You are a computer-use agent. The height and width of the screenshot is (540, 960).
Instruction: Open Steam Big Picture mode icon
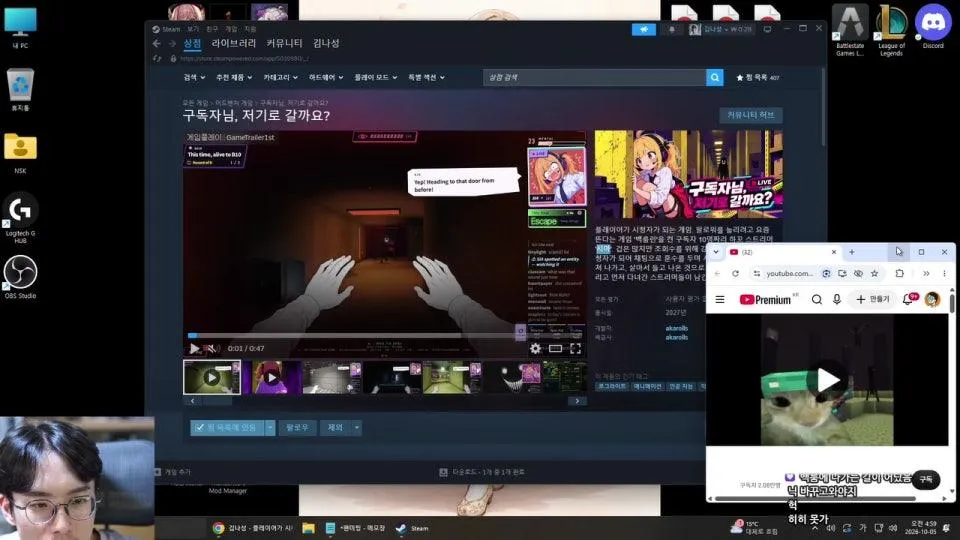point(767,29)
